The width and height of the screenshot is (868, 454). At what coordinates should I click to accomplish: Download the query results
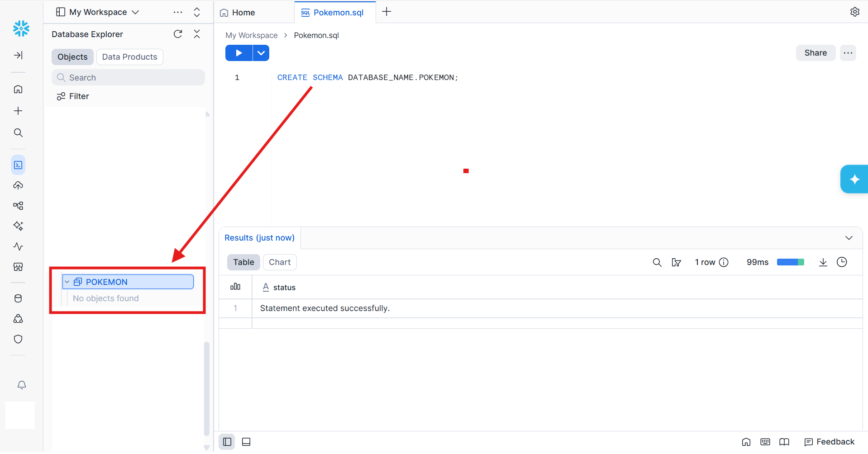[823, 262]
